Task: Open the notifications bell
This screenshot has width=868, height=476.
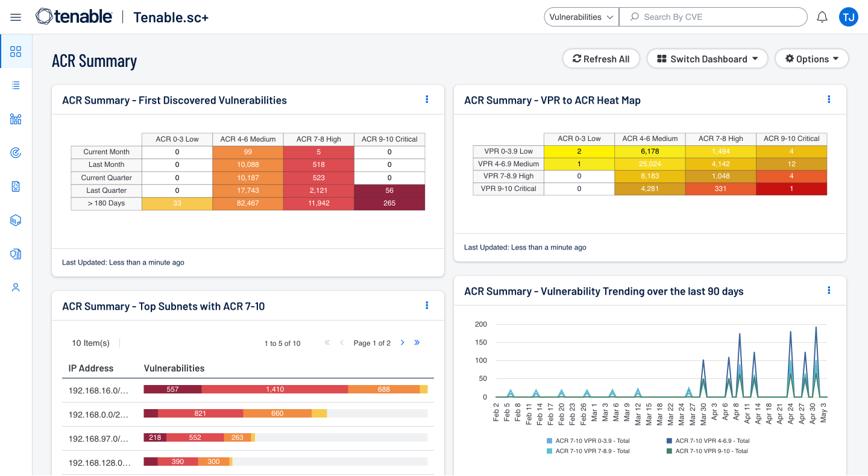Action: 822,17
